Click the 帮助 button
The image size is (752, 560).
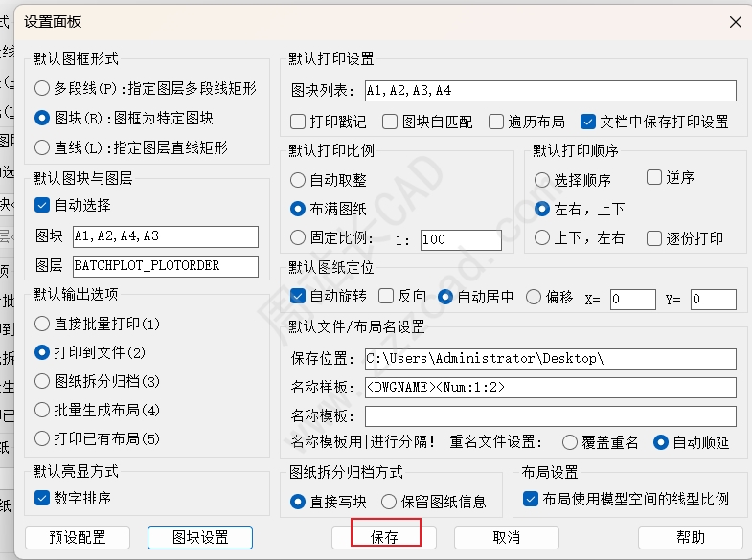690,537
